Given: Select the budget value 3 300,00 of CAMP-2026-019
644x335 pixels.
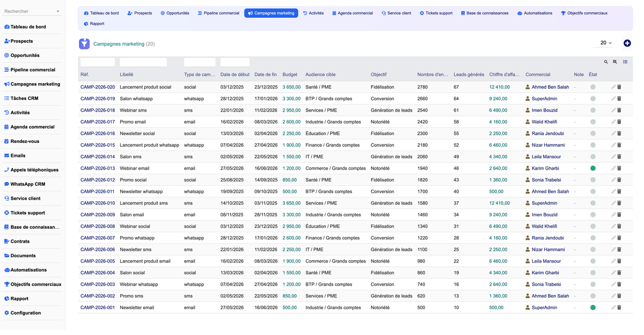Looking at the screenshot, I should pyautogui.click(x=291, y=99).
